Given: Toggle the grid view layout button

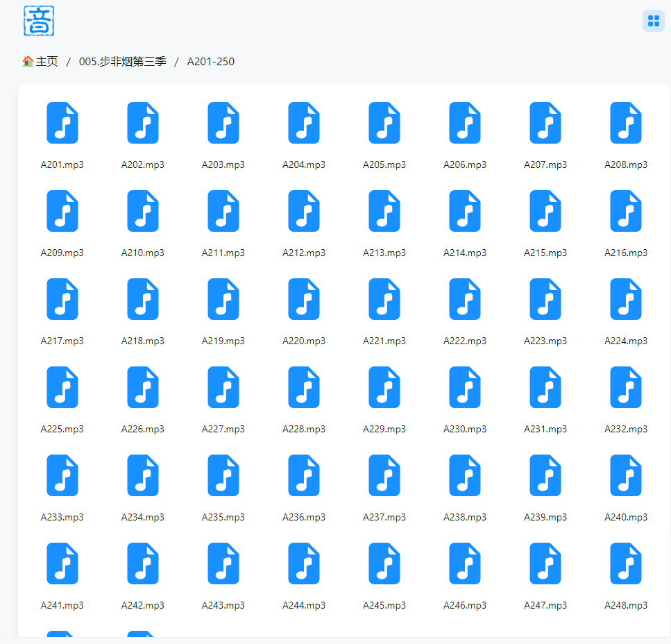Looking at the screenshot, I should (653, 21).
